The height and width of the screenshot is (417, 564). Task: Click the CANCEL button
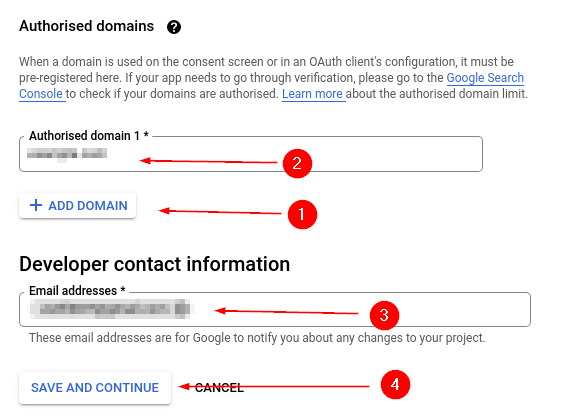[x=219, y=388]
